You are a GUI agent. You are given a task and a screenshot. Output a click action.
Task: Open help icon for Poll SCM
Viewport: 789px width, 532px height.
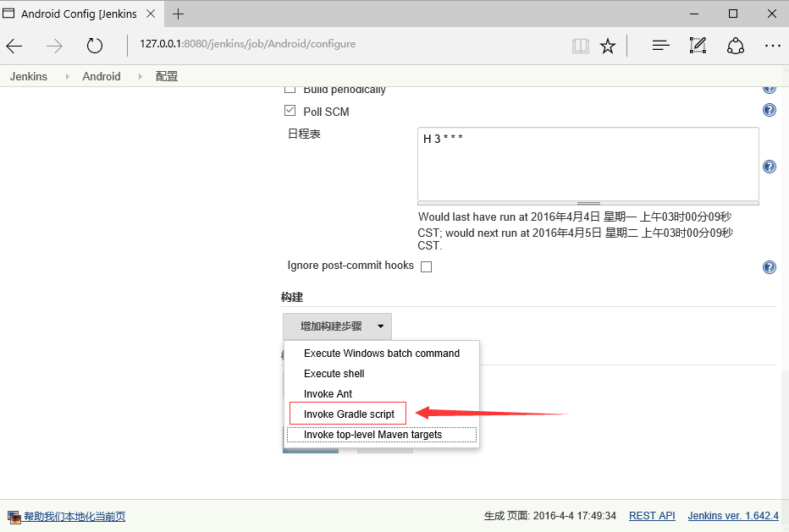pos(770,110)
